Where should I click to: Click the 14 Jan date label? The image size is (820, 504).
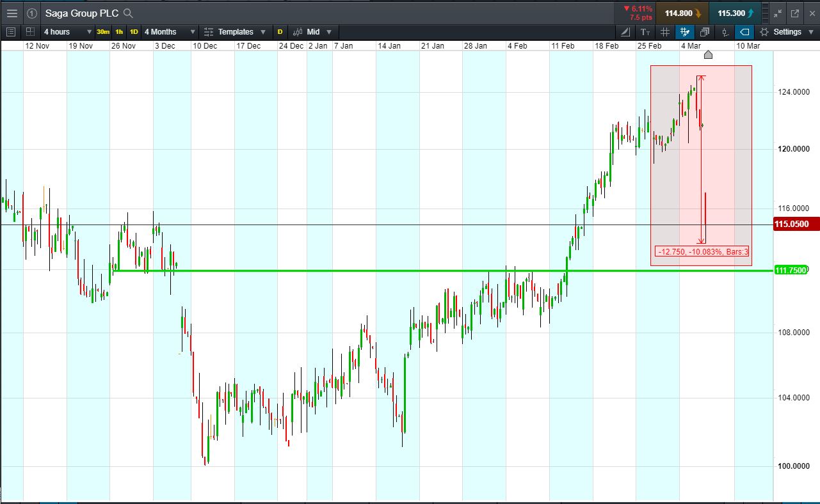click(x=389, y=45)
